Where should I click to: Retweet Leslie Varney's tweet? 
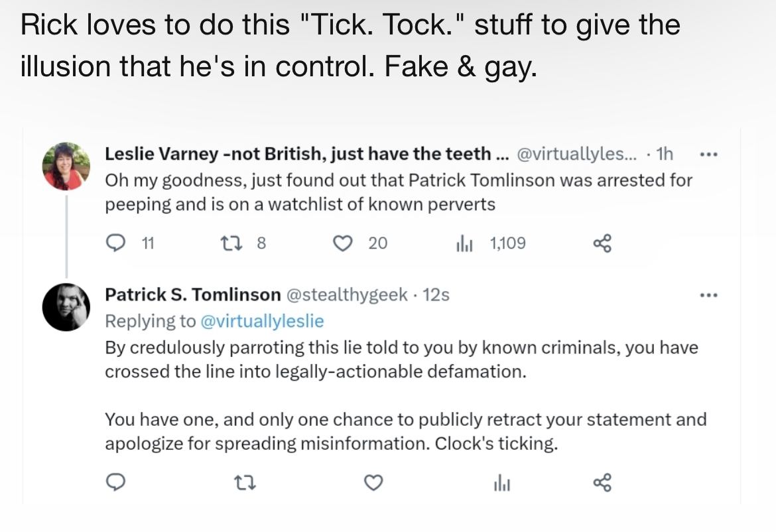point(231,243)
